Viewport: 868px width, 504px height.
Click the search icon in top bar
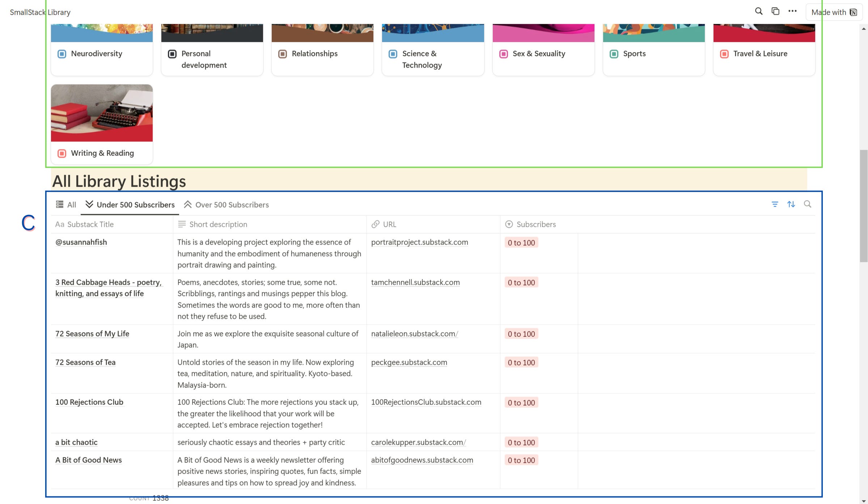pos(758,11)
